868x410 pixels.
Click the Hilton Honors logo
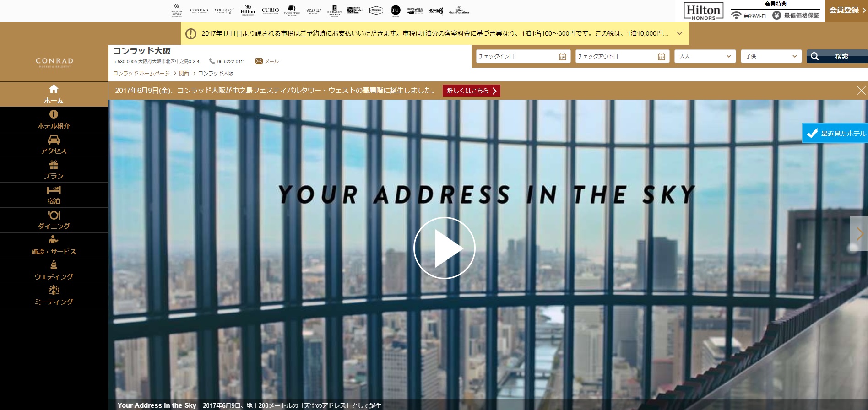click(704, 11)
